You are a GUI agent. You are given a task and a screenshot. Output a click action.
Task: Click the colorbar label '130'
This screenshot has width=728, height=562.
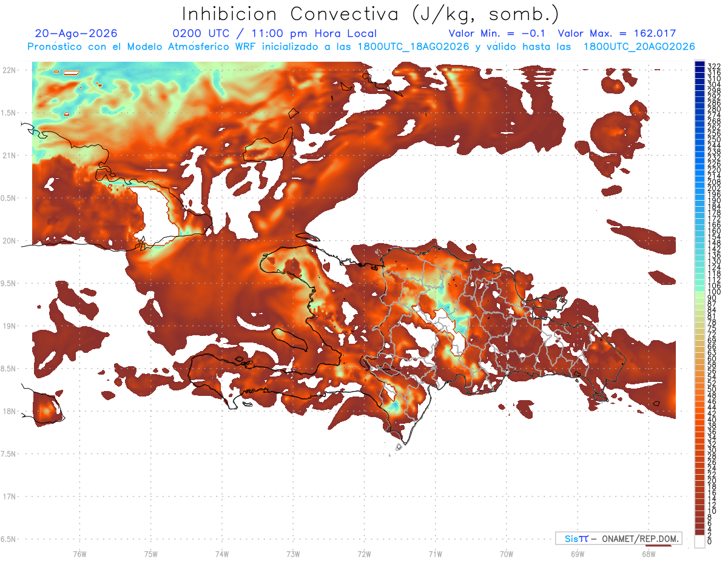coord(715,261)
